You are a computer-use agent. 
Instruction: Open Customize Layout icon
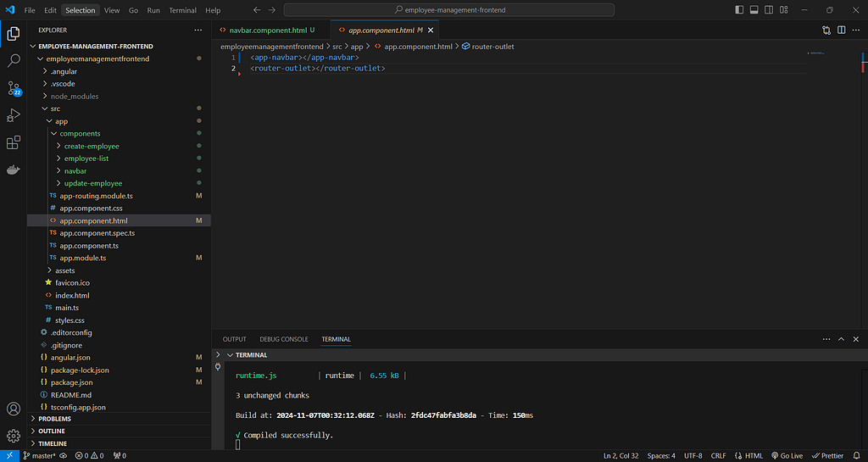pos(784,10)
